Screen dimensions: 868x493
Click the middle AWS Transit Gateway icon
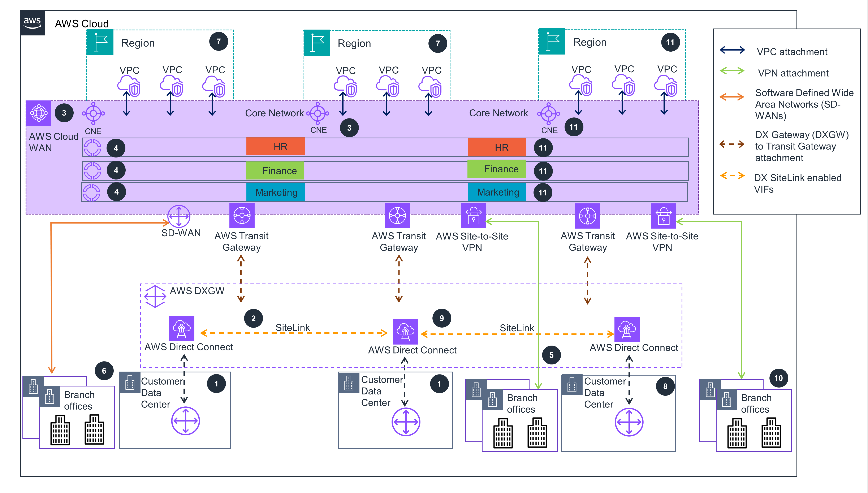point(397,215)
